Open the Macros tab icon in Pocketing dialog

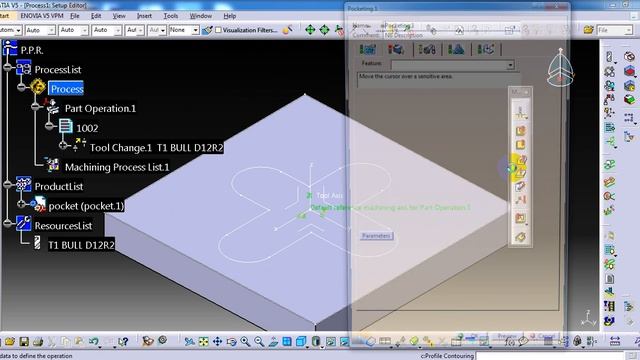pos(485,50)
